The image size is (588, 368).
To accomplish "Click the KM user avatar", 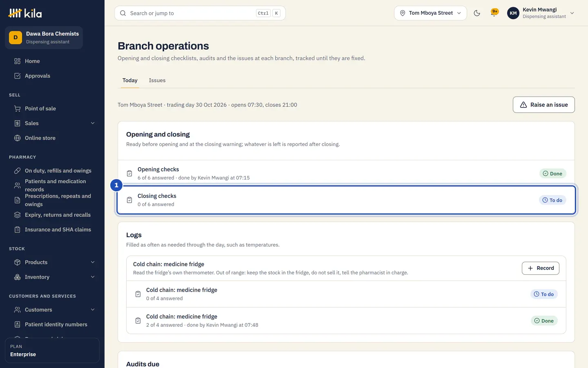I will [513, 13].
